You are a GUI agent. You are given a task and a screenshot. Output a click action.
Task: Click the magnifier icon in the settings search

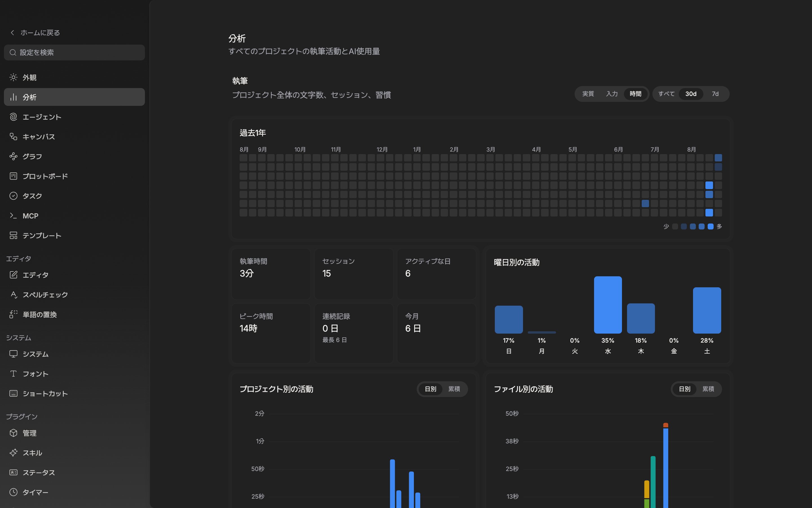tap(13, 52)
